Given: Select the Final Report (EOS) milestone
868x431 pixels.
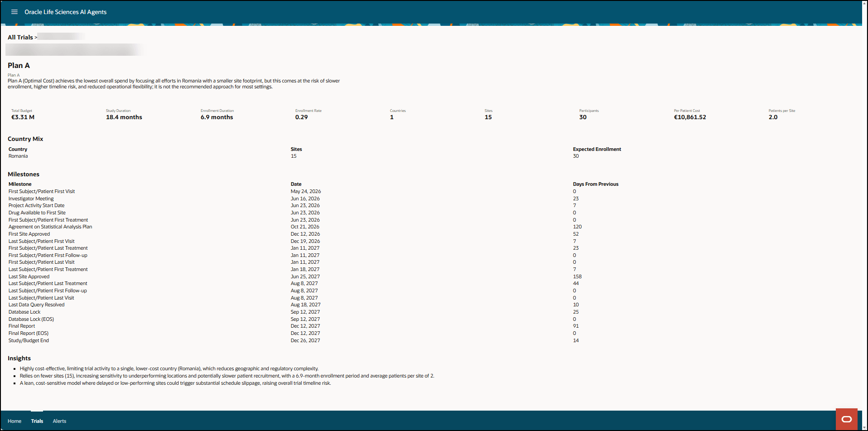Looking at the screenshot, I should [x=29, y=333].
